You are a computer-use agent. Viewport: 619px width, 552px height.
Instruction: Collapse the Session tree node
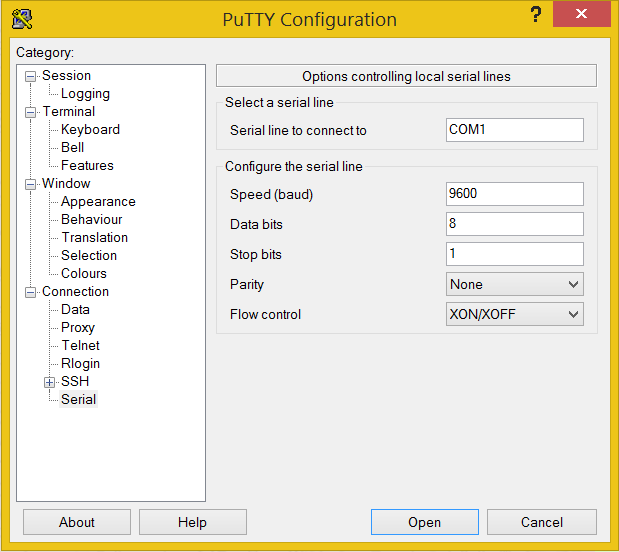click(31, 76)
